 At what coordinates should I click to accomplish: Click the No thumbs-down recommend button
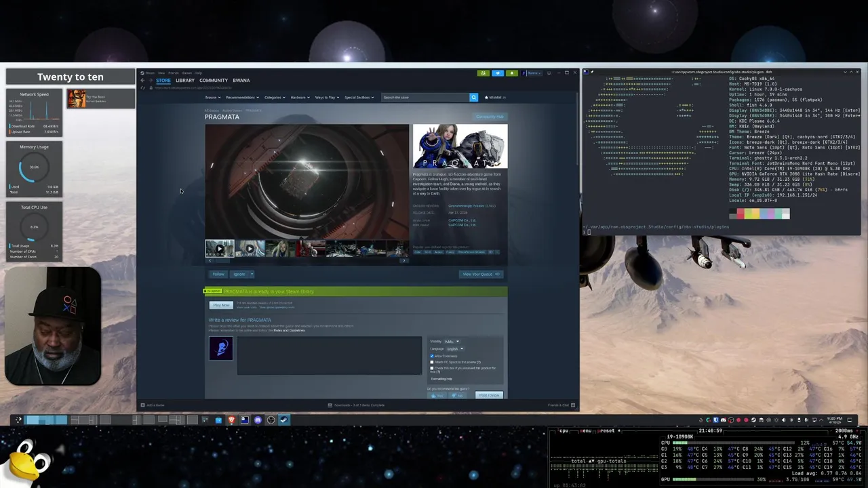(458, 395)
